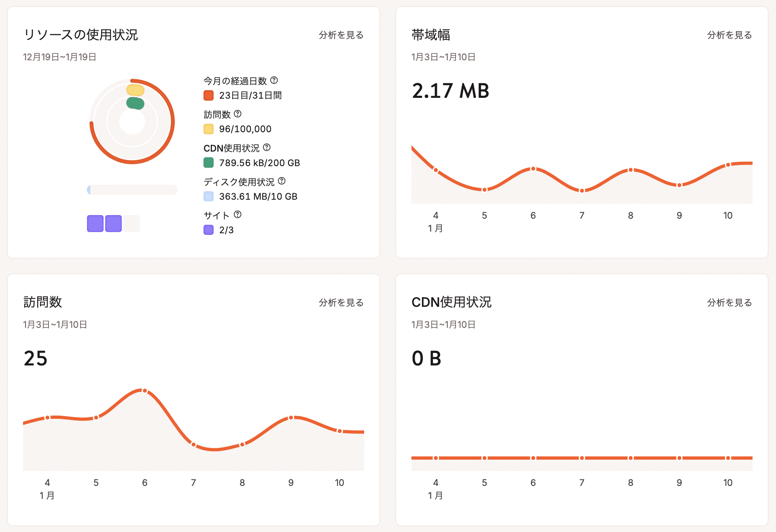This screenshot has width=776, height=532.
Task: Click light blue swatch for 363.61 MB/10 GB
Action: pyautogui.click(x=208, y=196)
